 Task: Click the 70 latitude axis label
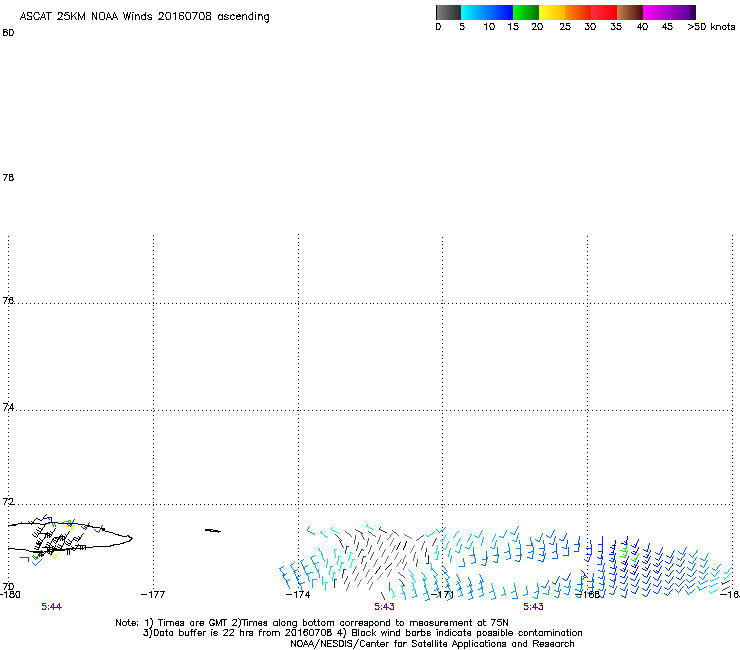coord(8,586)
